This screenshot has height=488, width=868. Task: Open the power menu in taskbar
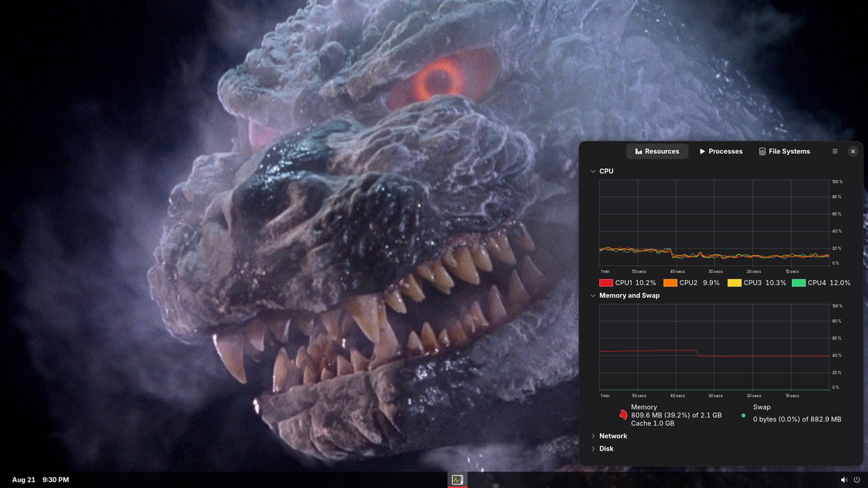[856, 480]
